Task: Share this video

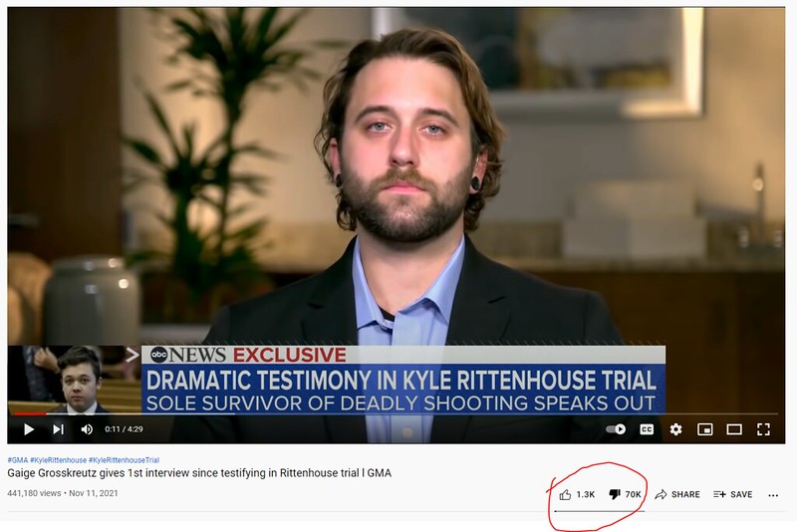Action: pos(677,494)
